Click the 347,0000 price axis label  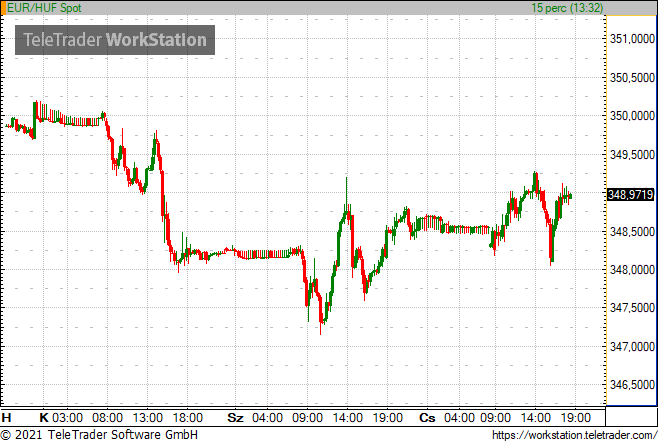[x=632, y=347]
